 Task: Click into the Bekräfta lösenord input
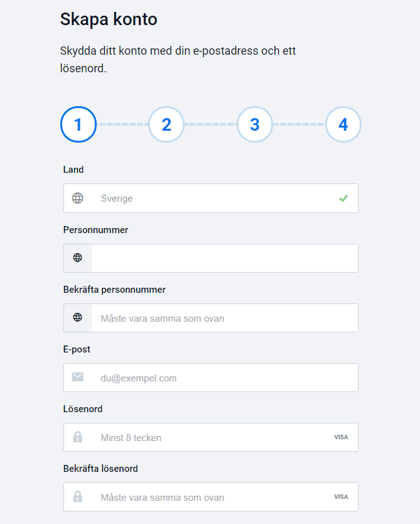(x=213, y=497)
